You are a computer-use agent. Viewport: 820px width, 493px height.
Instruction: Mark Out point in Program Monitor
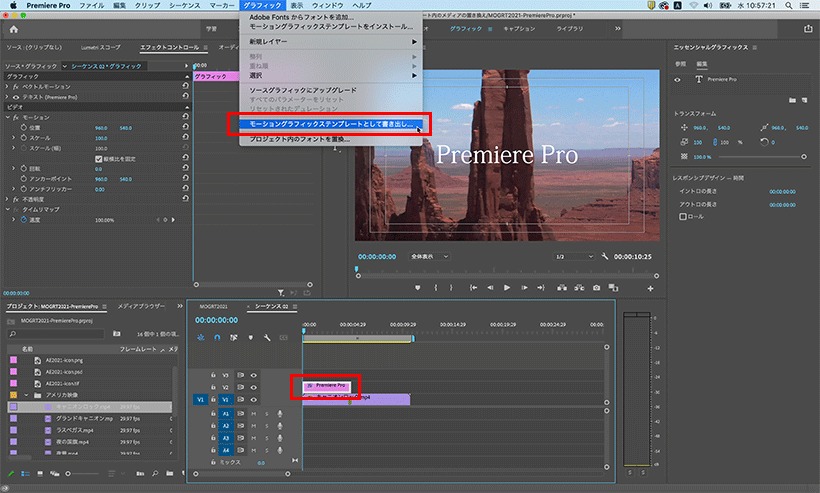point(451,288)
